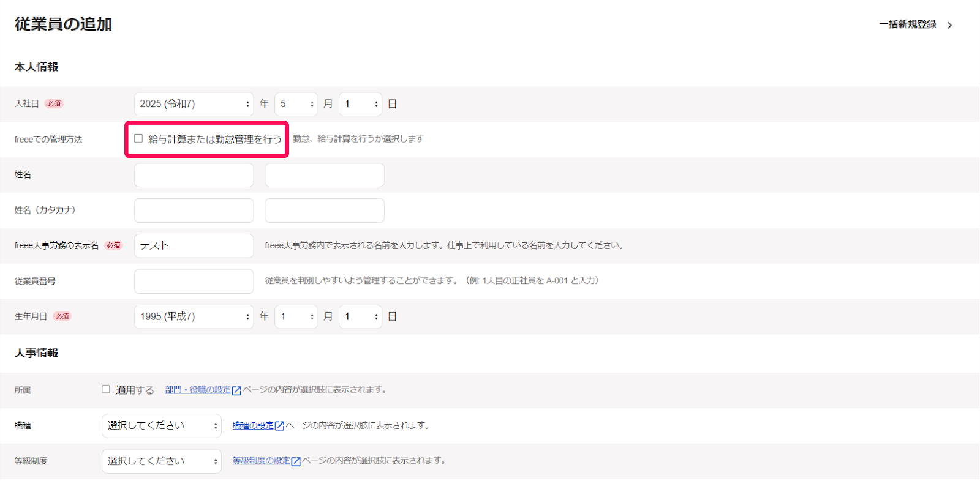Click the freeeでの管理方法 label

tap(48, 140)
